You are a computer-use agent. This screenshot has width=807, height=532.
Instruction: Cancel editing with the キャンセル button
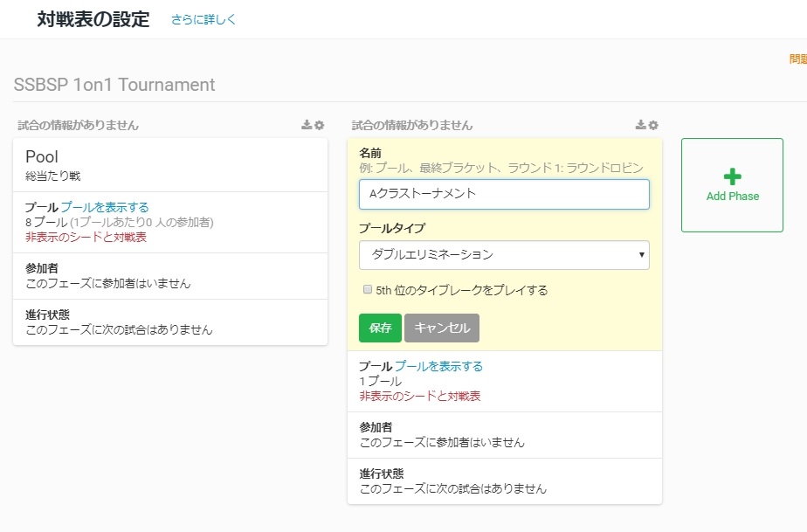click(442, 328)
